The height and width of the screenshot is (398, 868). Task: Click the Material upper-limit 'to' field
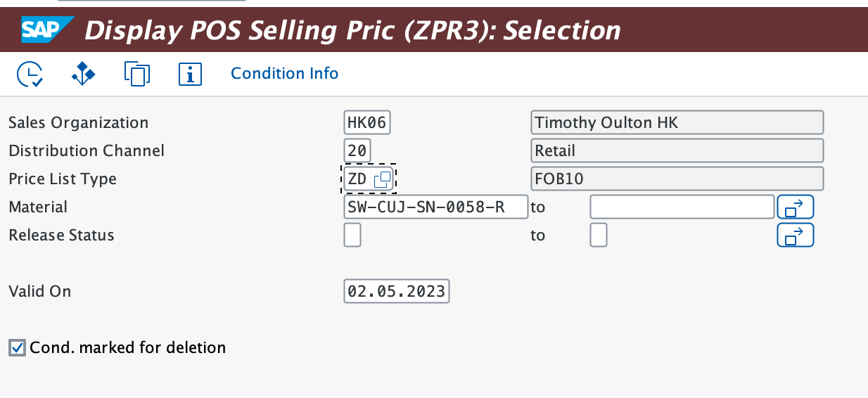(x=682, y=207)
